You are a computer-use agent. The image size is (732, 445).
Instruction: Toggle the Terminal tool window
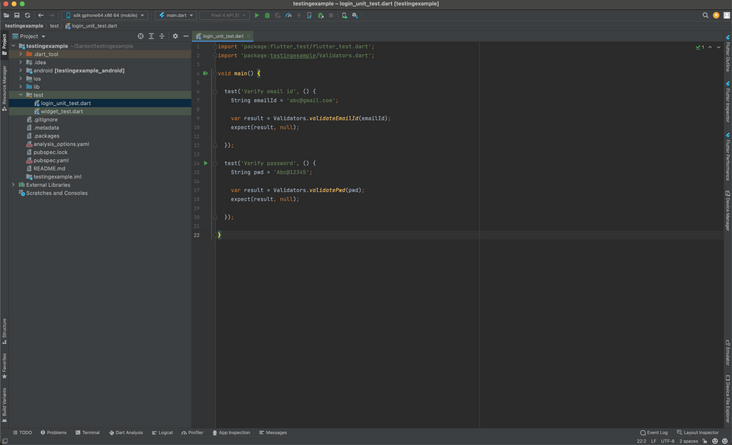88,433
